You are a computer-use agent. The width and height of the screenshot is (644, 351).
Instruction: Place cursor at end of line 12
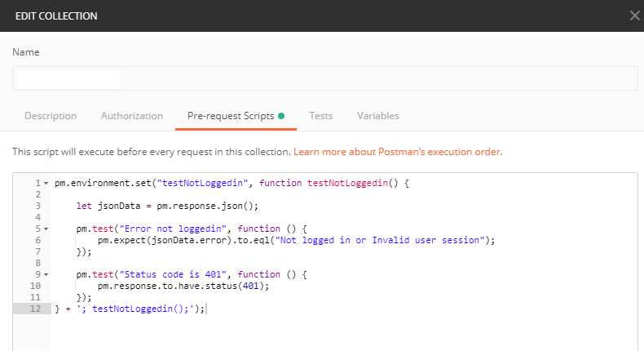[x=207, y=309]
